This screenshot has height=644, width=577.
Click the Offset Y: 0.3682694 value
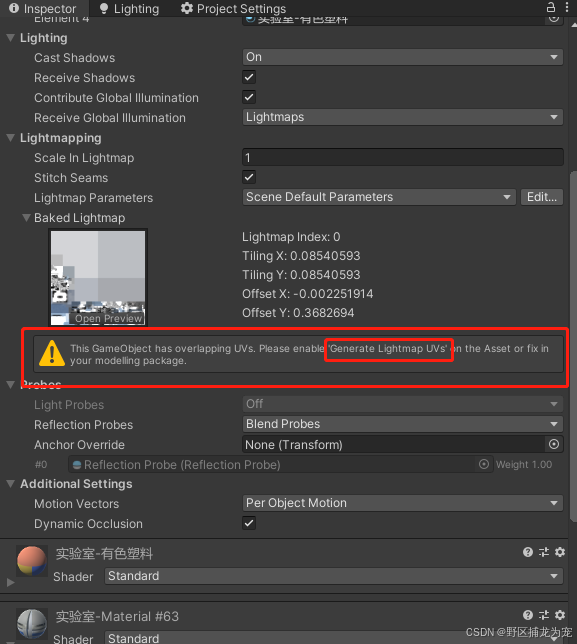click(x=298, y=313)
